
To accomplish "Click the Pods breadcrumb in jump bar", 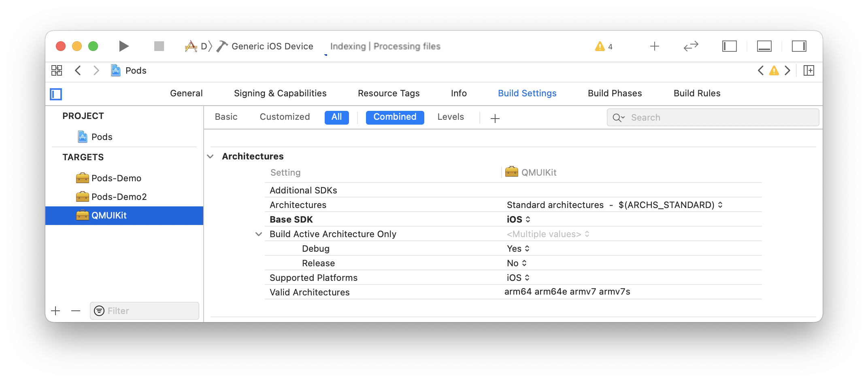I will coord(129,70).
